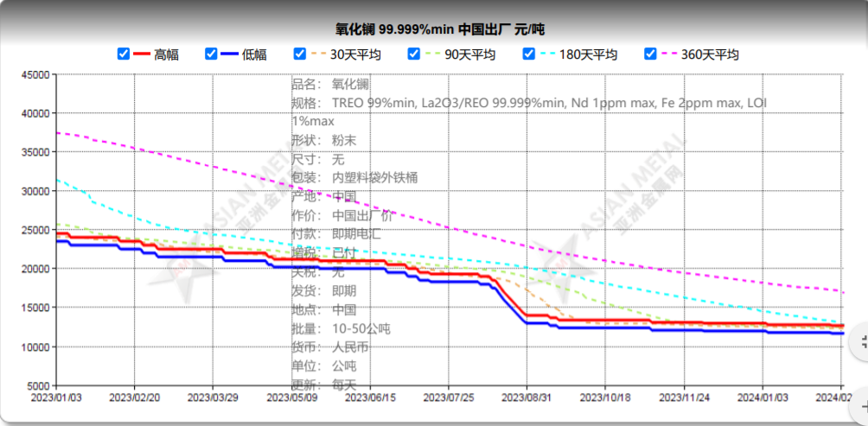This screenshot has width=868, height=426.
Task: Disable the 30天平均 checkbox
Action: (300, 54)
